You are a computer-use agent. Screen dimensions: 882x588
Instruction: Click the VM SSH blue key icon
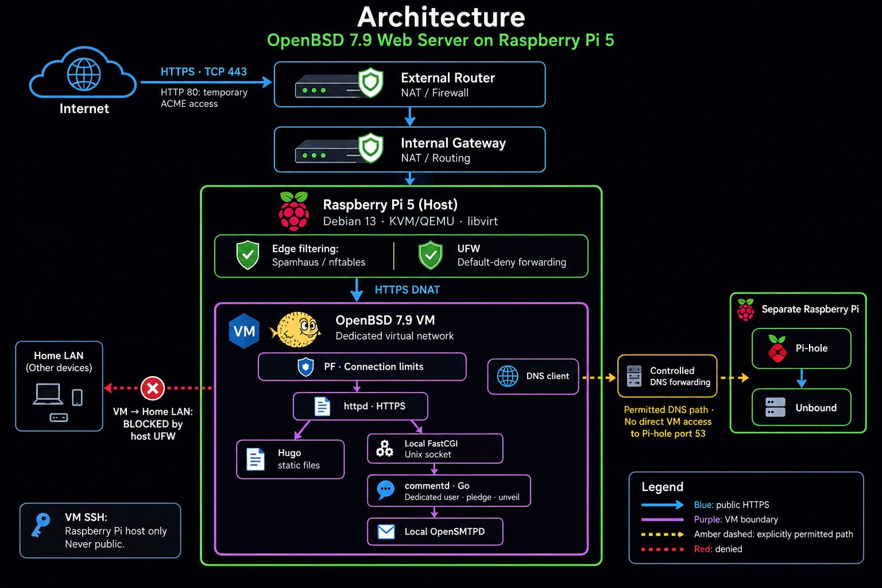pos(40,525)
